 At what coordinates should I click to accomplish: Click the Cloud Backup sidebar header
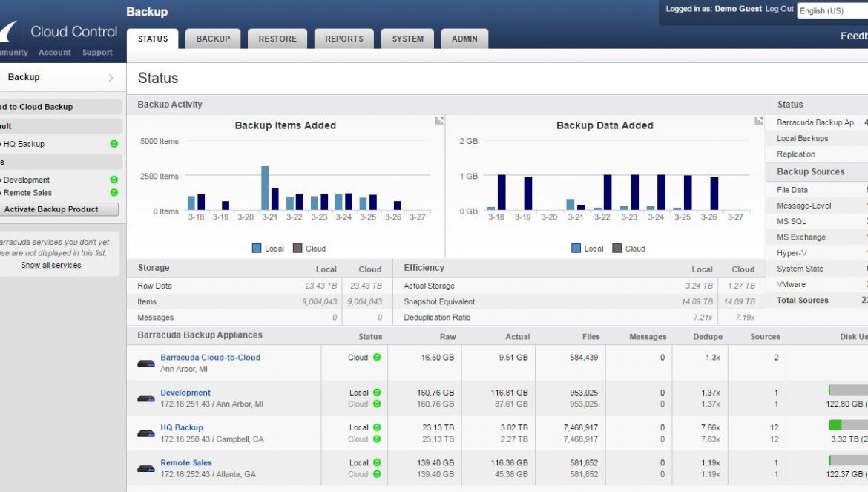tap(61, 107)
